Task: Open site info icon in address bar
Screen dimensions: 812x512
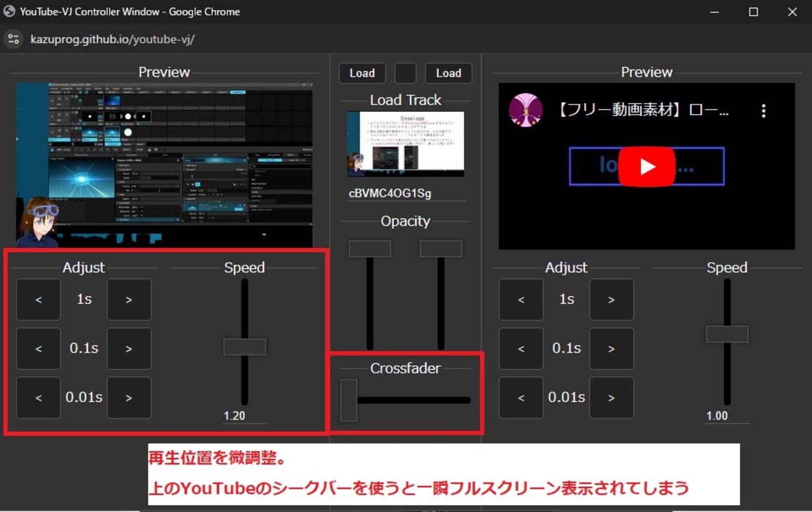Action: (x=14, y=39)
